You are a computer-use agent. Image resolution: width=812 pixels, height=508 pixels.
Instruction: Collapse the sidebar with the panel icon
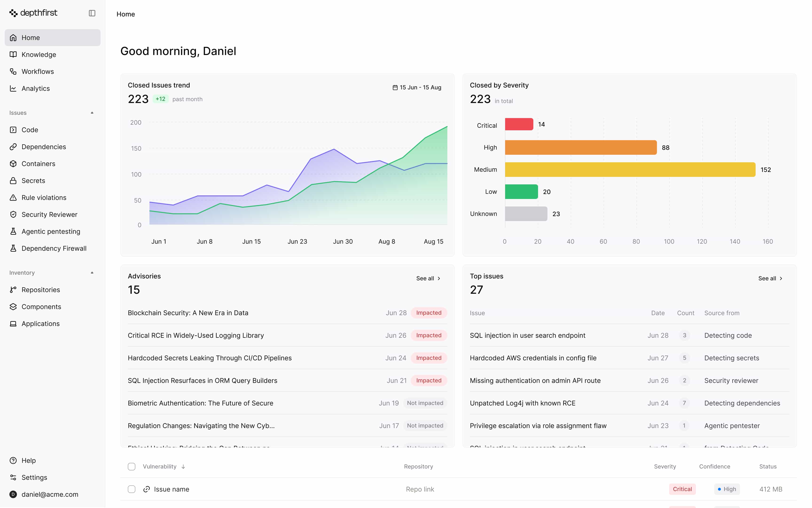[92, 13]
